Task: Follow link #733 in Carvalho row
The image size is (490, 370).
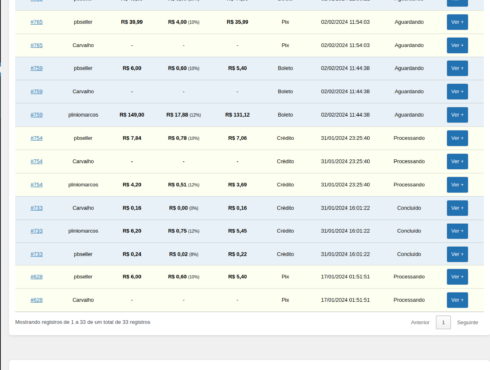Action: coord(37,208)
